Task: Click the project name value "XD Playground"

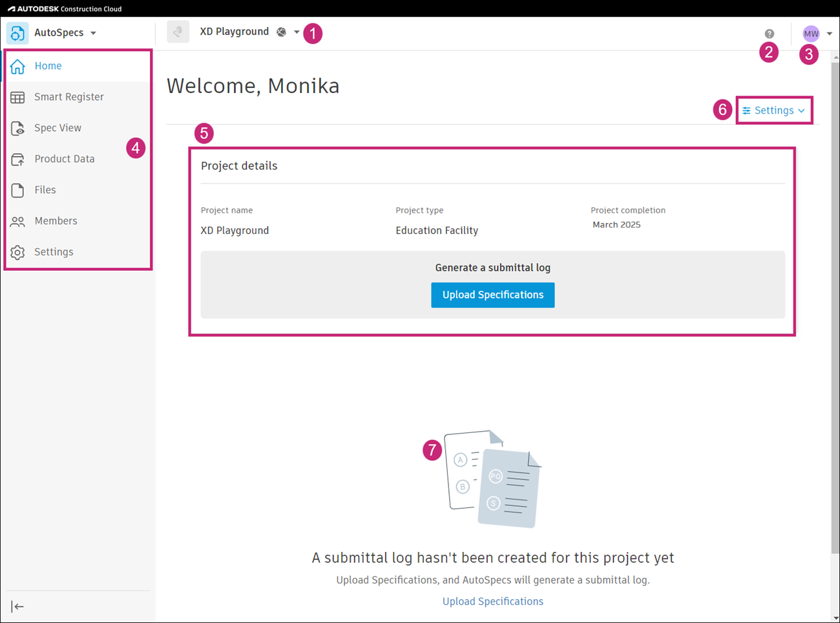Action: tap(235, 231)
